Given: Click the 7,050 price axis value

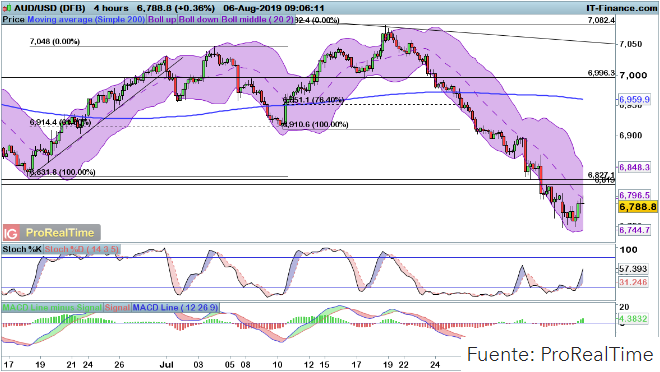Looking at the screenshot, I should [631, 44].
